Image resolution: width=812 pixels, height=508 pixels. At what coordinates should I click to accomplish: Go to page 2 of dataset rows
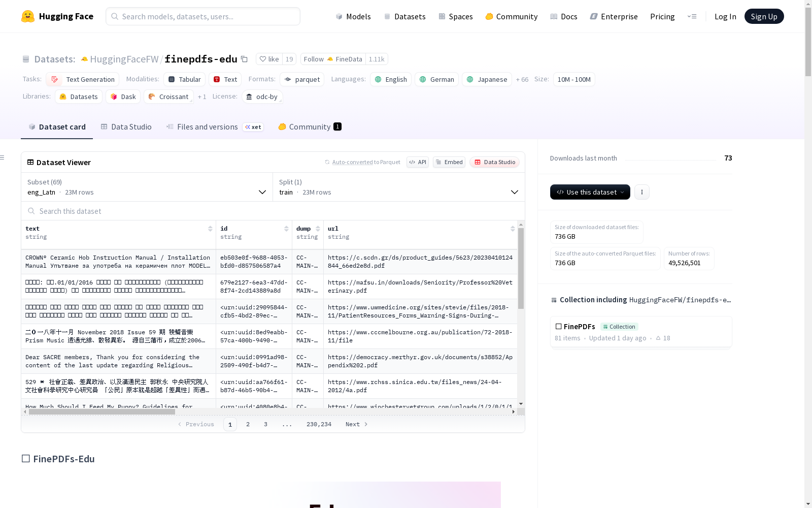(248, 424)
